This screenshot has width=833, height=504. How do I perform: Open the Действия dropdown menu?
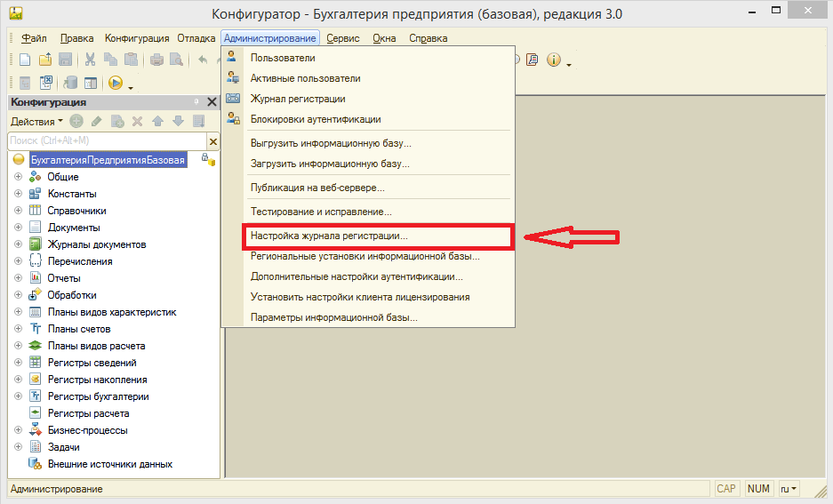pos(36,121)
